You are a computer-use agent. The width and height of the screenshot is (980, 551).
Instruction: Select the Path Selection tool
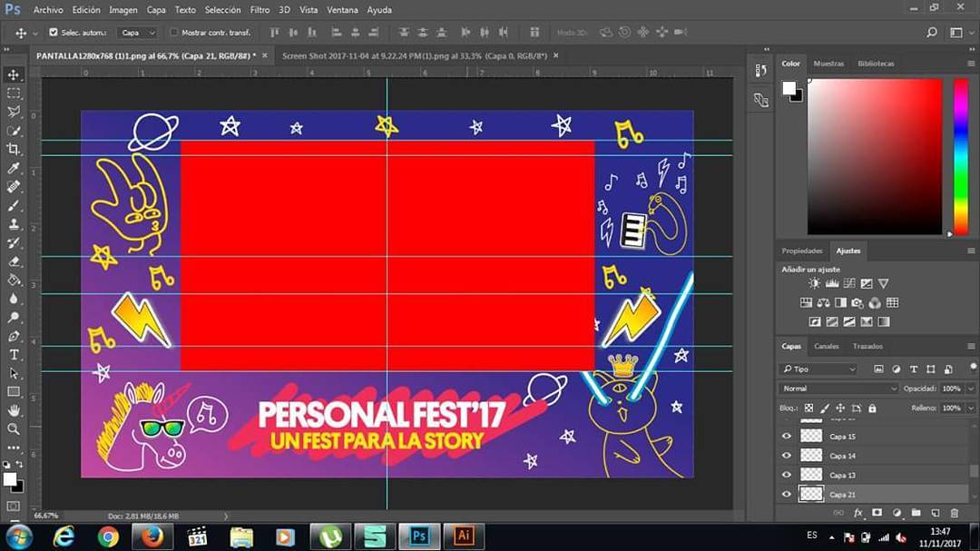[13, 373]
